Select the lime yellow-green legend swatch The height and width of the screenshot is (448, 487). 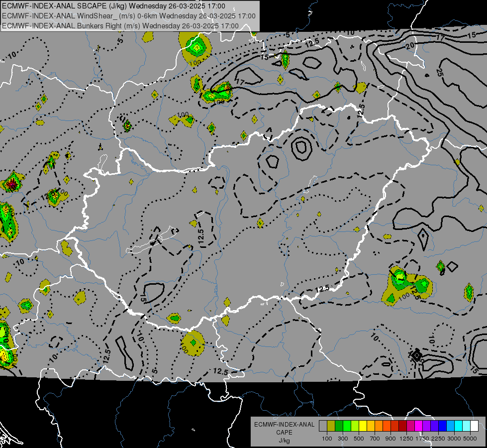tap(355, 426)
